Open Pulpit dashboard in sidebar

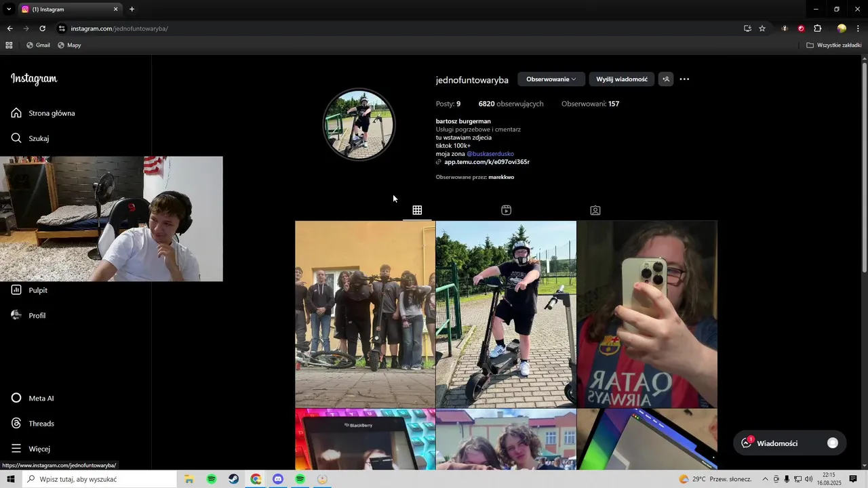tap(30, 290)
